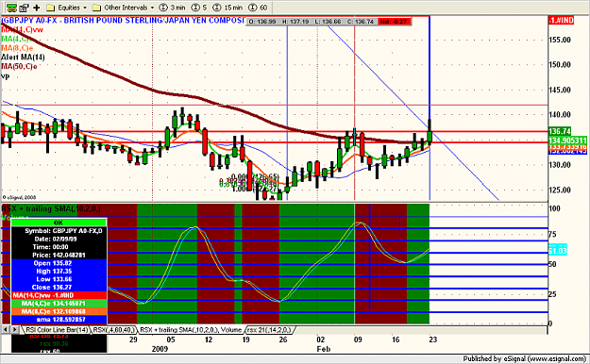Click the MA(14,C)vw -1.#IND red row

click(59, 295)
